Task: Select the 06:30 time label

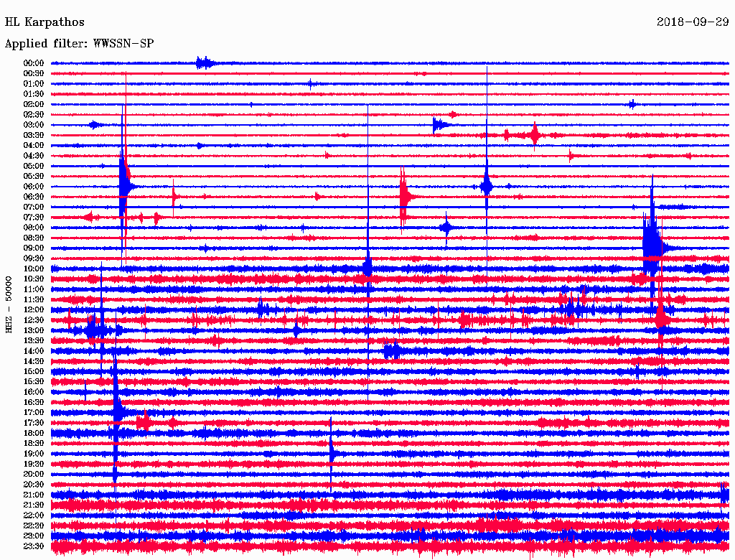Action: coord(34,197)
